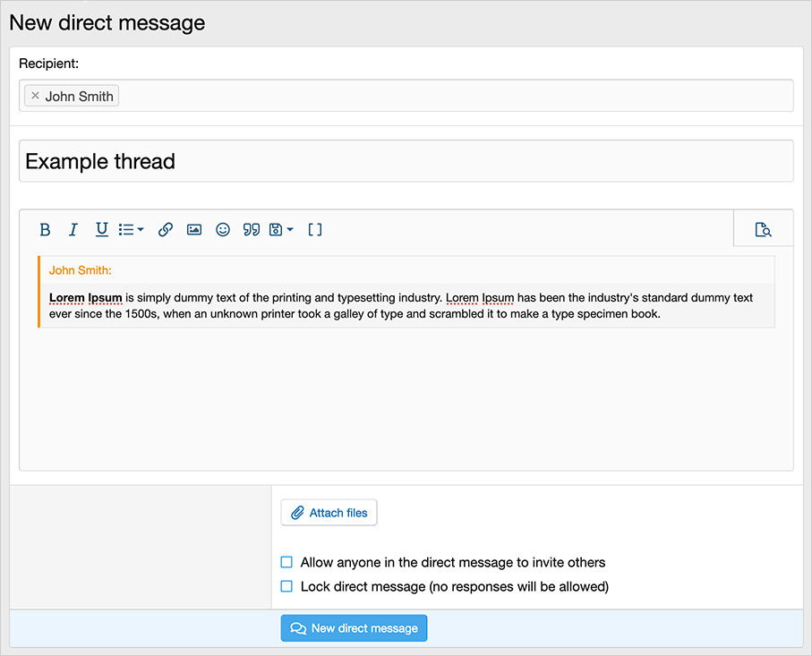Click the Attach files button
Image resolution: width=812 pixels, height=656 pixels.
pos(329,513)
